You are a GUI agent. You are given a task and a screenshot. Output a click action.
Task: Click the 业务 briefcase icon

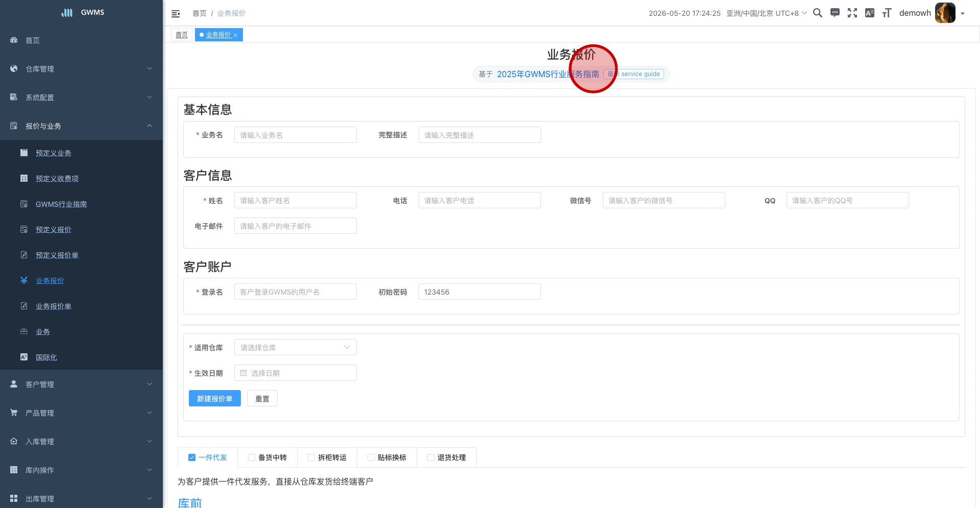click(x=24, y=331)
